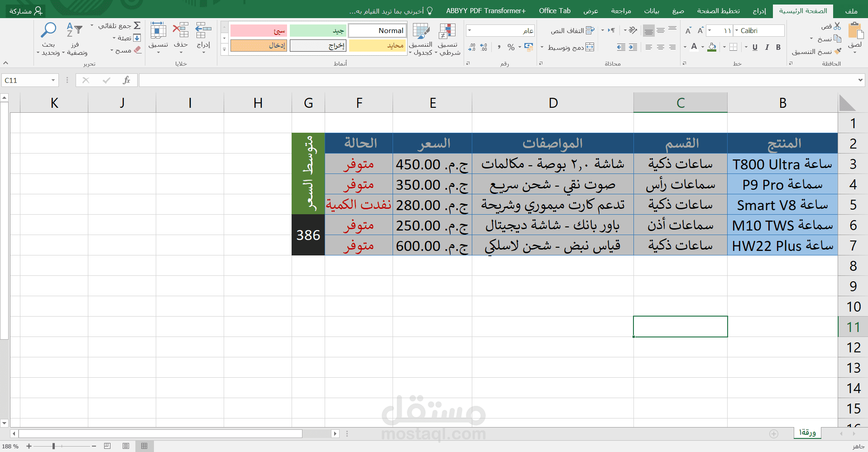868x452 pixels.
Task: Click the Copy (نسخ) icon
Action: [837, 38]
